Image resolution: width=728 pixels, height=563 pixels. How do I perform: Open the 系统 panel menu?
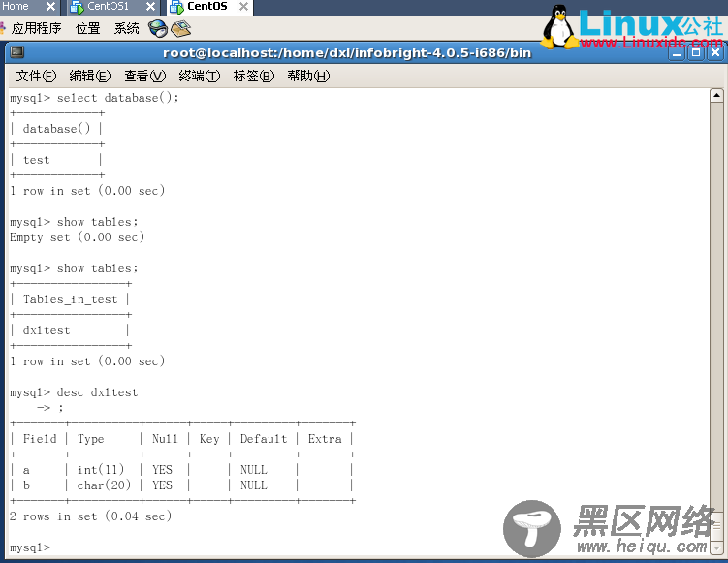pos(126,28)
